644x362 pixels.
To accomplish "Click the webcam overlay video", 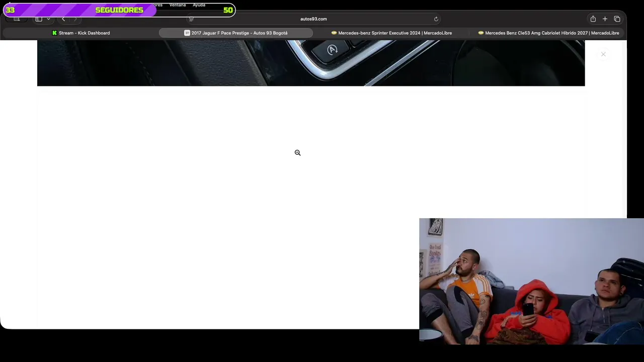I will pyautogui.click(x=531, y=281).
